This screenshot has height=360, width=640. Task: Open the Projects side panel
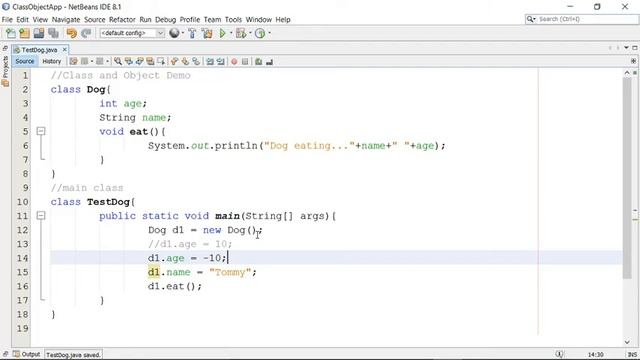pyautogui.click(x=5, y=71)
